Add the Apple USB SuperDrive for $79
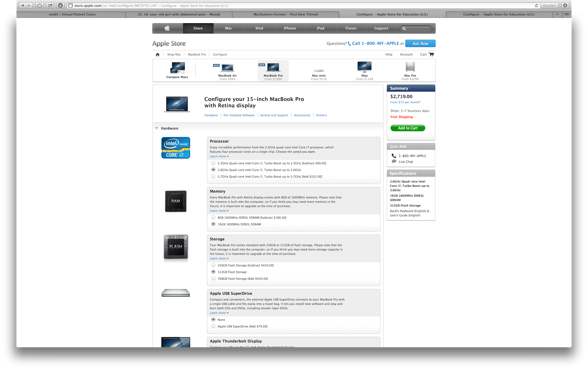Screen dimensions: 588x370 click(213, 326)
